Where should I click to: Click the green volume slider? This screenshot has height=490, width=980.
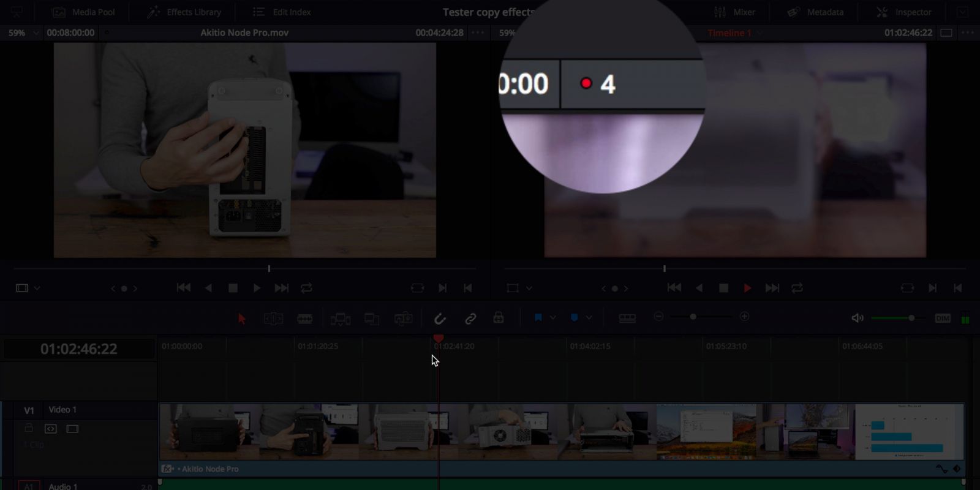[892, 318]
